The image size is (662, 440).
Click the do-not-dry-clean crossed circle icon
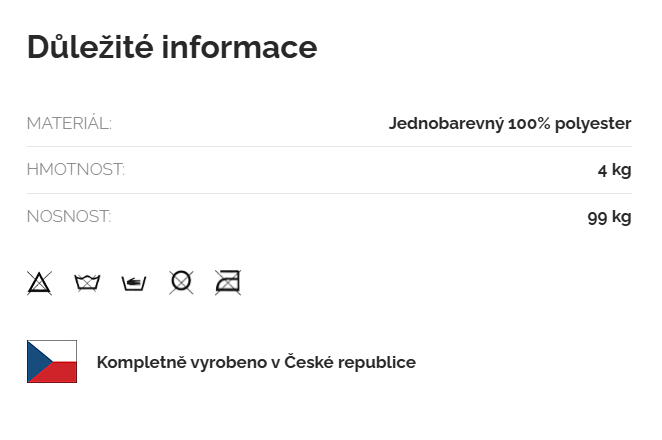click(x=181, y=282)
